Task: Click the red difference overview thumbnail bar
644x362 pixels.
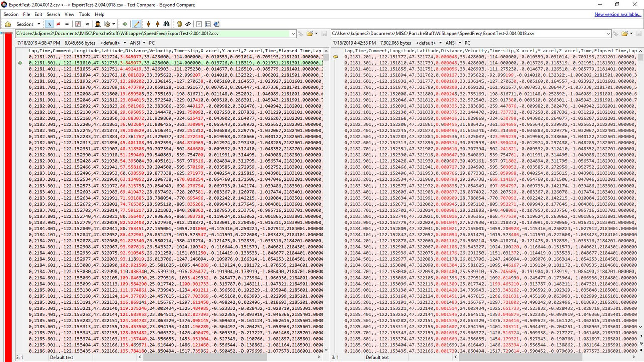Action: (x=8, y=196)
